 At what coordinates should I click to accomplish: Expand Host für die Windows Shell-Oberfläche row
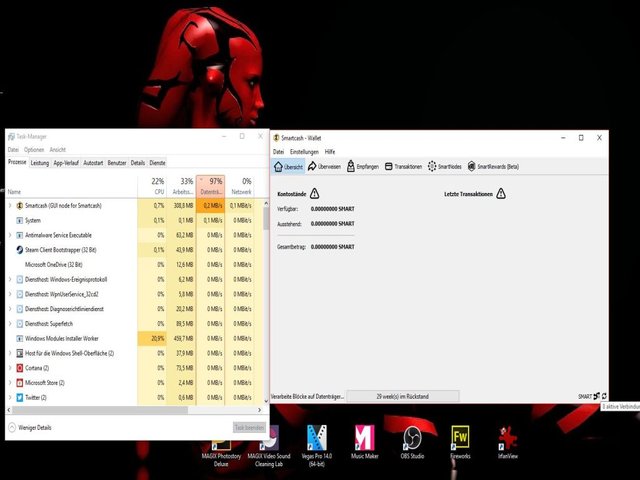click(10, 353)
